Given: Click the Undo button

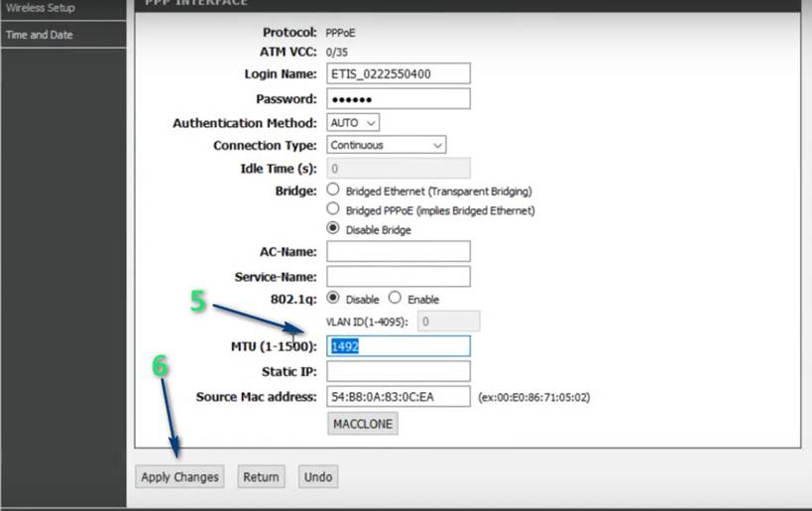Looking at the screenshot, I should (318, 477).
